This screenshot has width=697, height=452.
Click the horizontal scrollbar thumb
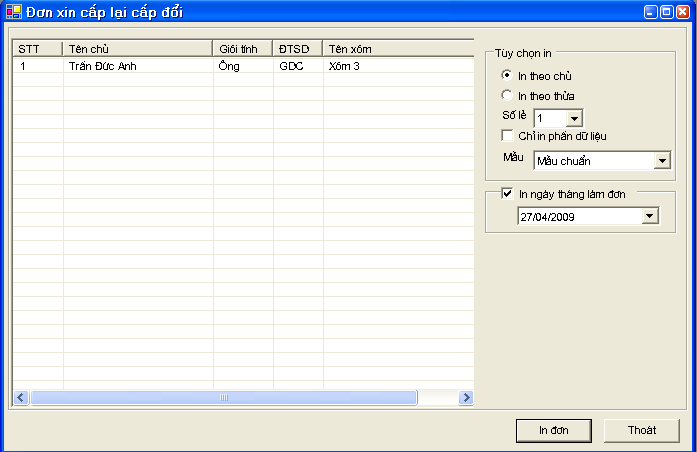pos(223,398)
